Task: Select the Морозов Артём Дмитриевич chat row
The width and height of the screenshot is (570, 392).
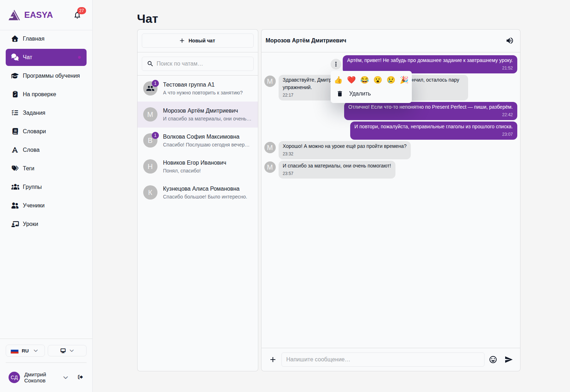Action: [x=198, y=114]
